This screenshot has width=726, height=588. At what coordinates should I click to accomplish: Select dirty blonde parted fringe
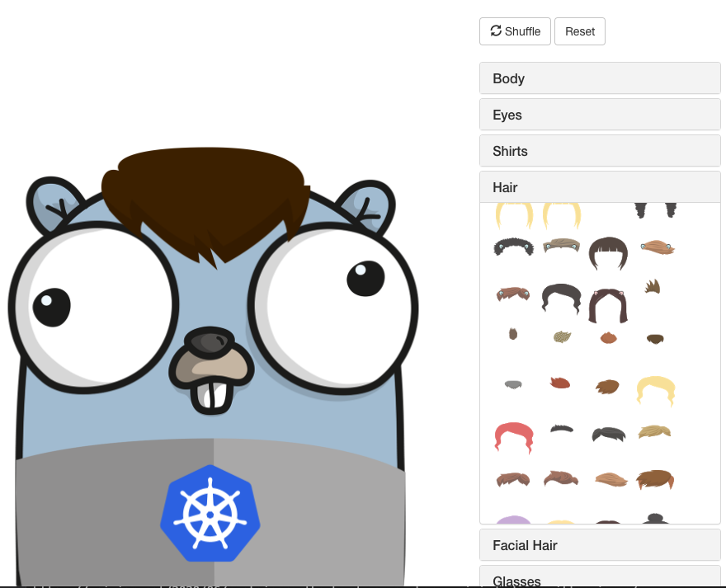tap(654, 432)
